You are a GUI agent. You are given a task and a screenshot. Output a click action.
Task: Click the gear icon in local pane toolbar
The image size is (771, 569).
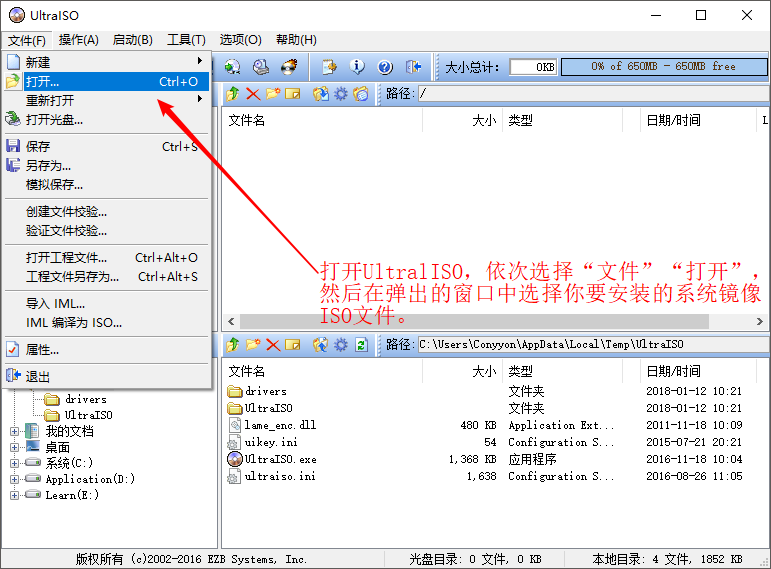[341, 345]
